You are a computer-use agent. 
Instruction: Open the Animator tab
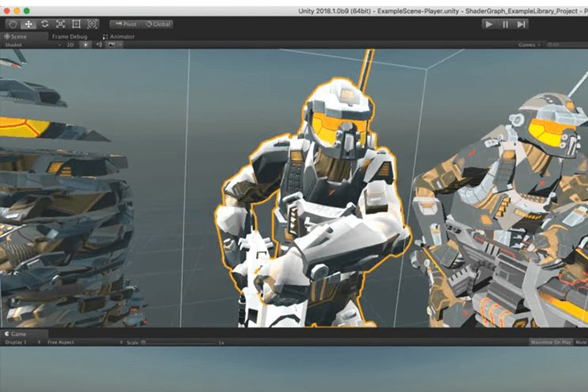click(x=118, y=37)
